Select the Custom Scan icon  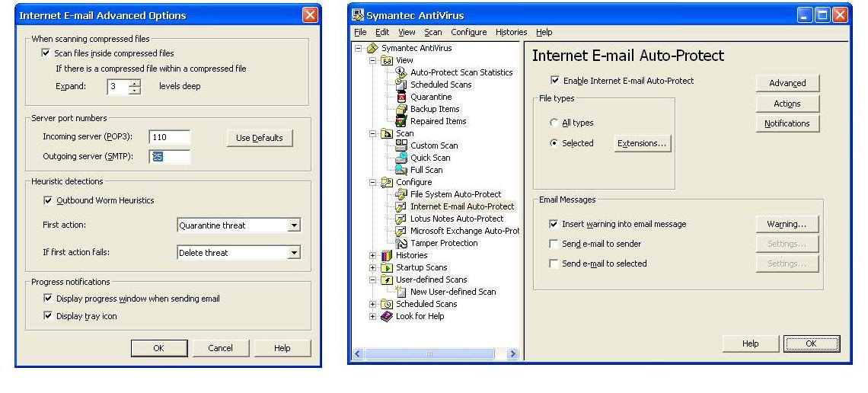(x=401, y=145)
